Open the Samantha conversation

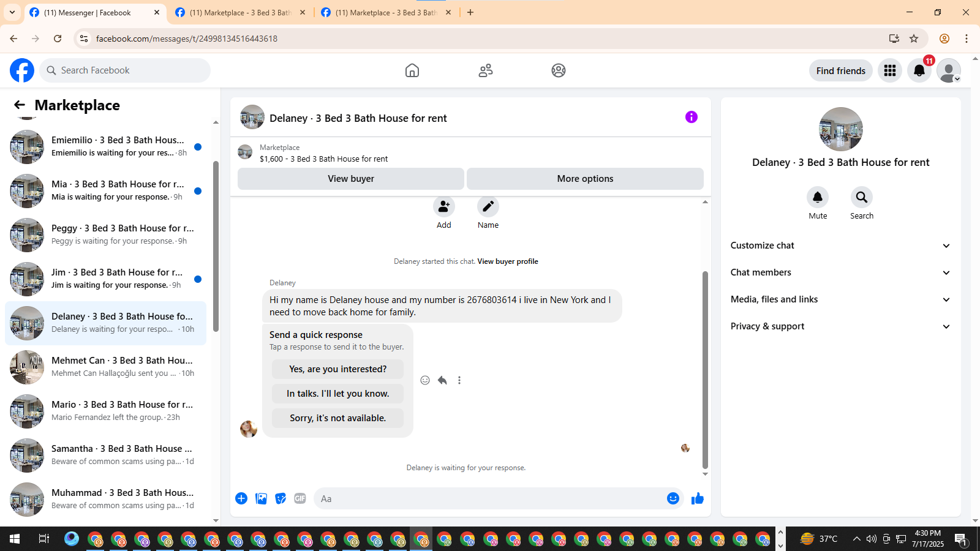(x=105, y=455)
